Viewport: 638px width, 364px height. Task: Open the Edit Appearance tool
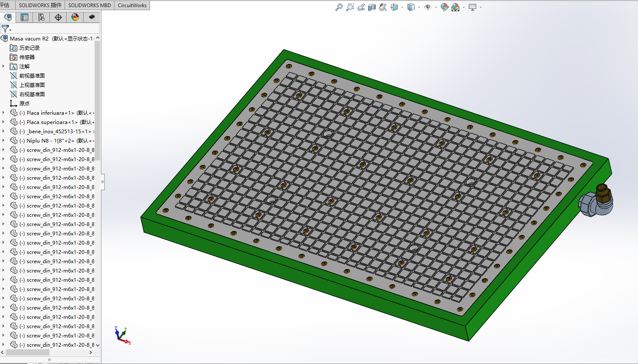pos(444,7)
